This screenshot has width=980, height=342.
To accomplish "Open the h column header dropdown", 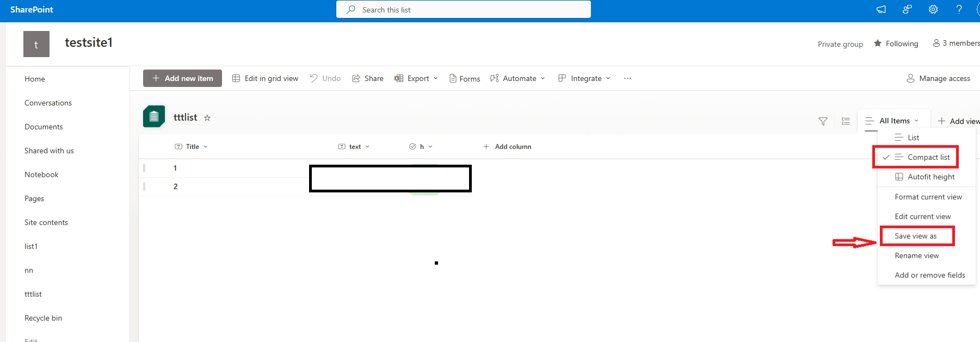I will [421, 147].
